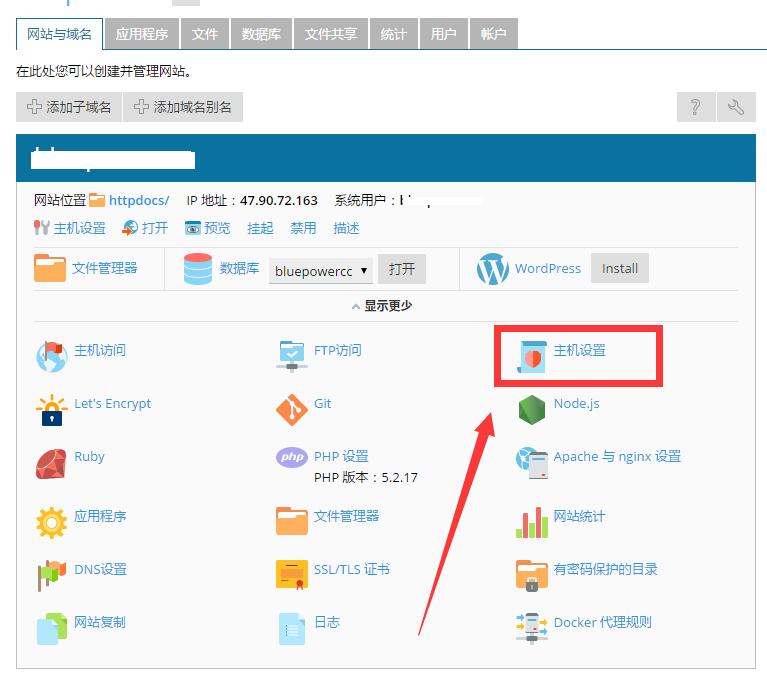The width and height of the screenshot is (767, 677).
Task: Switch to the 文件共享 tab
Action: (331, 34)
